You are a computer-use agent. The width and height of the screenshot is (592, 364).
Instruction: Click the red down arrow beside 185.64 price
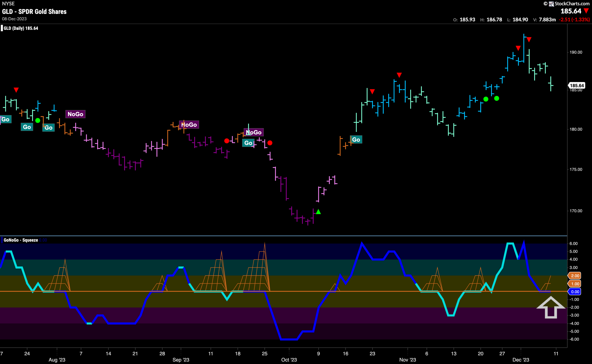(586, 11)
